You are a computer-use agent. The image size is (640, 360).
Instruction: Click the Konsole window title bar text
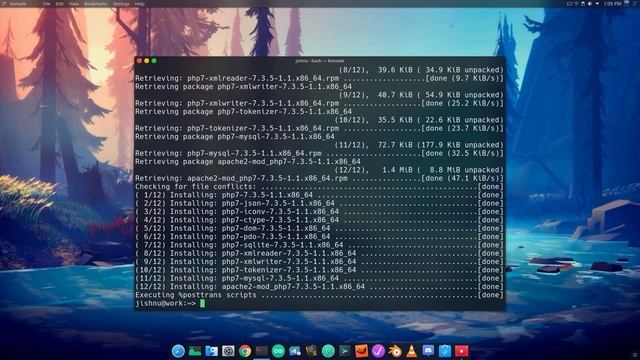(320, 61)
